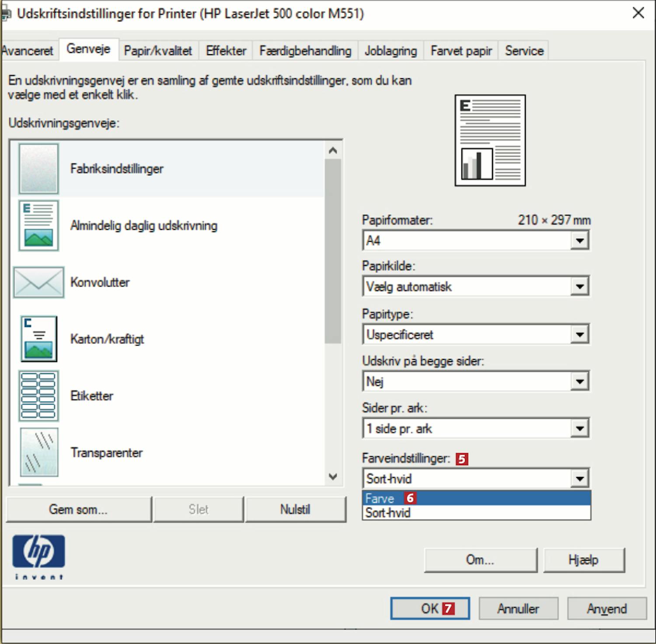Viewport: 656px width, 644px height.
Task: Open the Service tab
Action: click(x=524, y=51)
